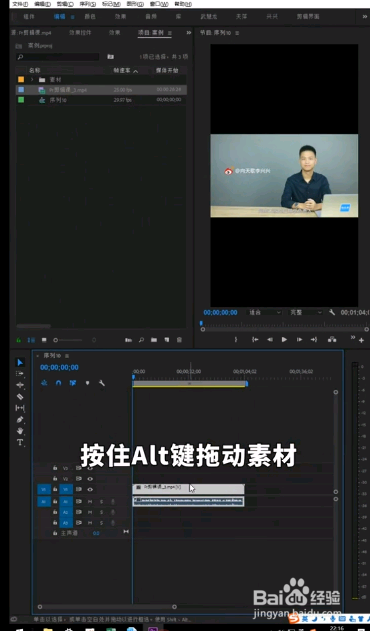Switch to the 颜色 (Color) workspace
370x631 pixels.
[x=90, y=16]
